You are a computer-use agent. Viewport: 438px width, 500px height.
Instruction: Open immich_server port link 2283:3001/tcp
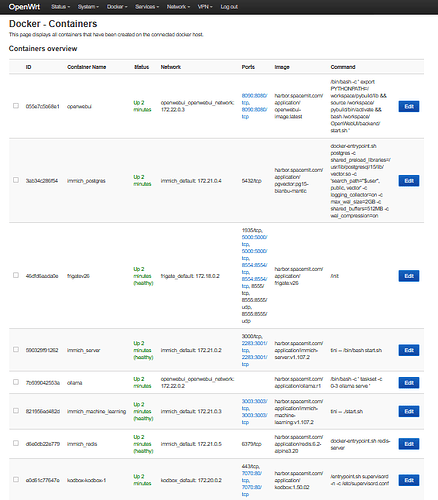[254, 347]
